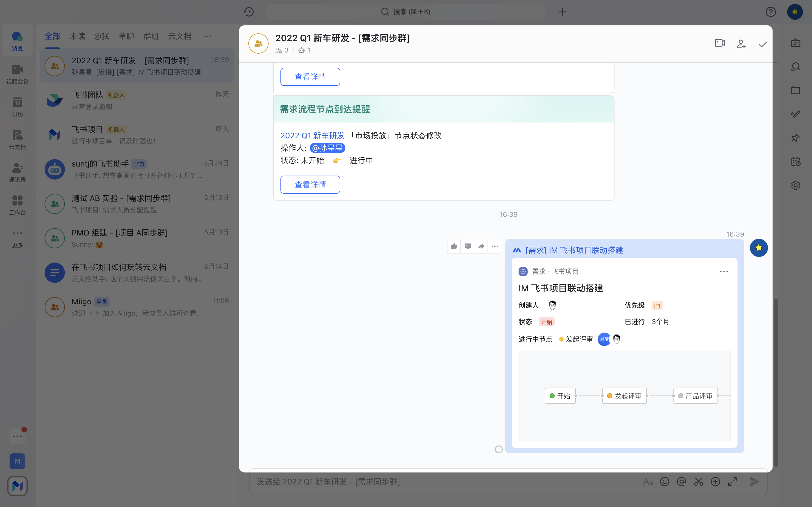Open Contacts in left sidebar
812x507 pixels.
(17, 172)
